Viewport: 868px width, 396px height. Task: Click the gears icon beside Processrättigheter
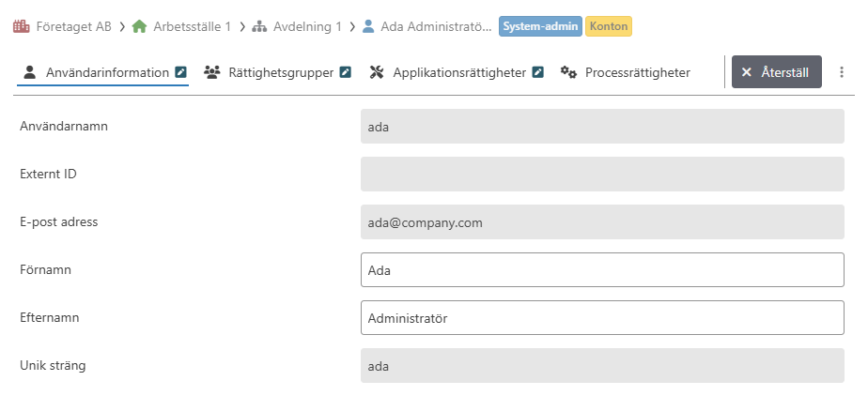tap(568, 72)
